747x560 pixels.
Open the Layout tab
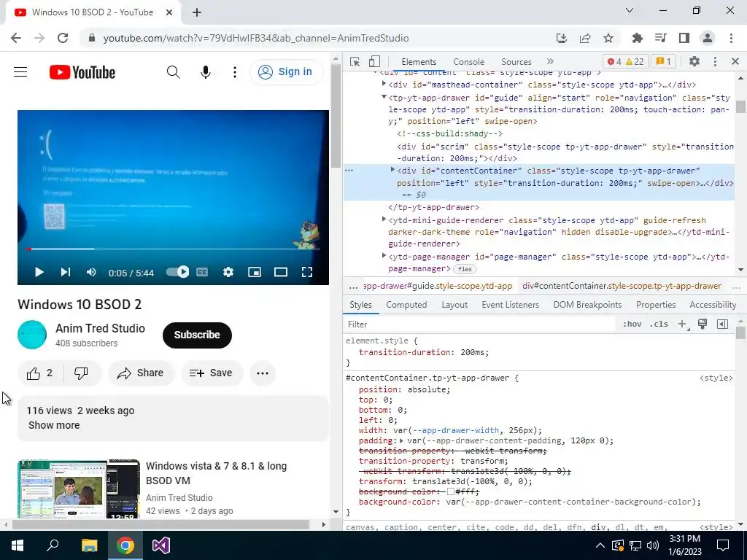pos(454,305)
